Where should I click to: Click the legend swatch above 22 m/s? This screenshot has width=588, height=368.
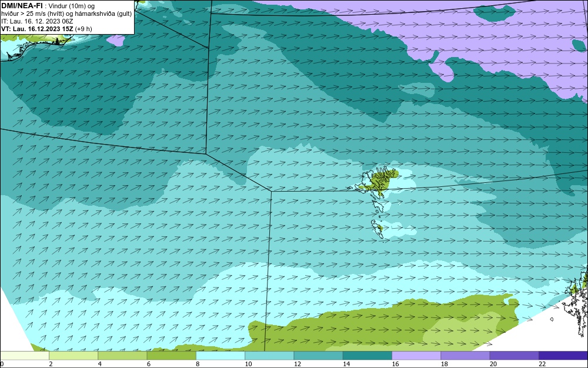tap(563, 355)
